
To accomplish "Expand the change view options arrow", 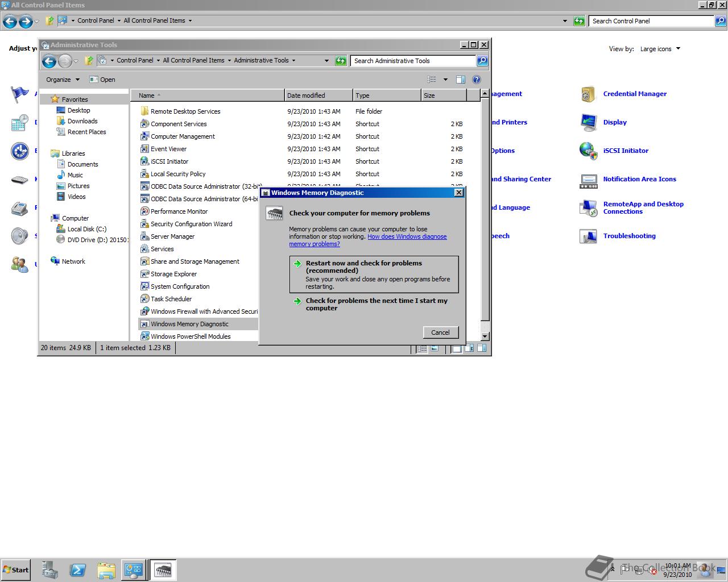I will tap(445, 80).
